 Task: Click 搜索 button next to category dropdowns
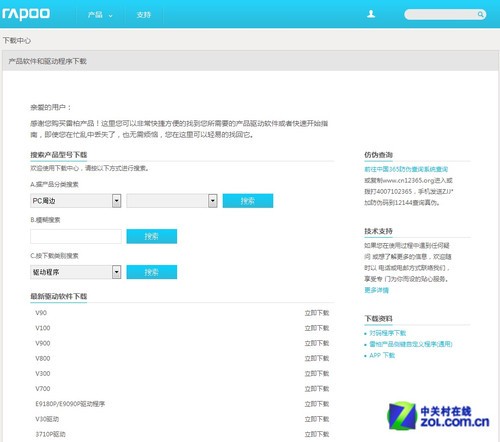click(248, 201)
